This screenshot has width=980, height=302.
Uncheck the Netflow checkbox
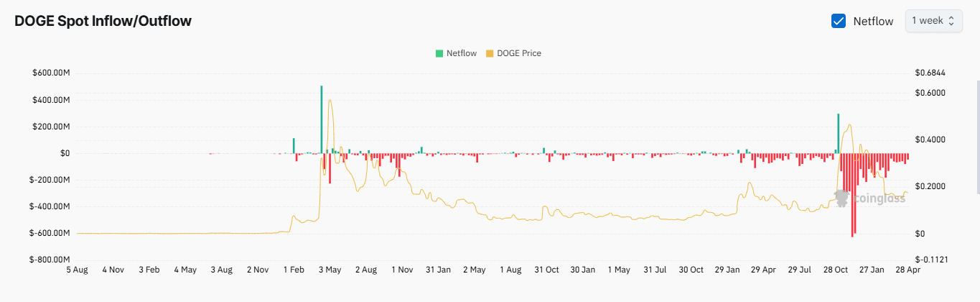coord(839,21)
